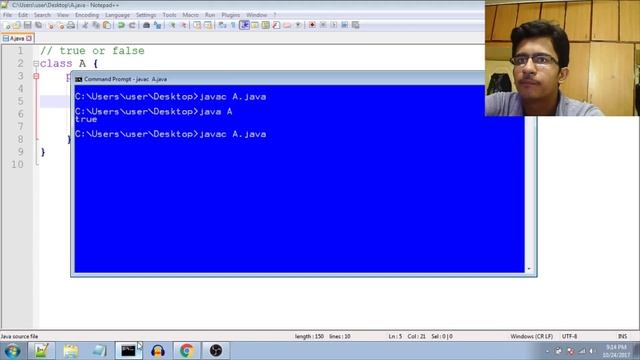
Task: Click the Stop recording macro icon
Action: 323,25
